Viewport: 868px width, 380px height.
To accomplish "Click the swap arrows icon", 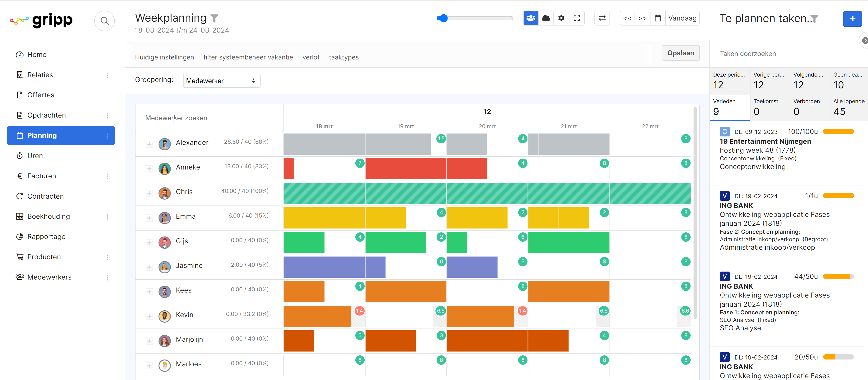I will 602,18.
